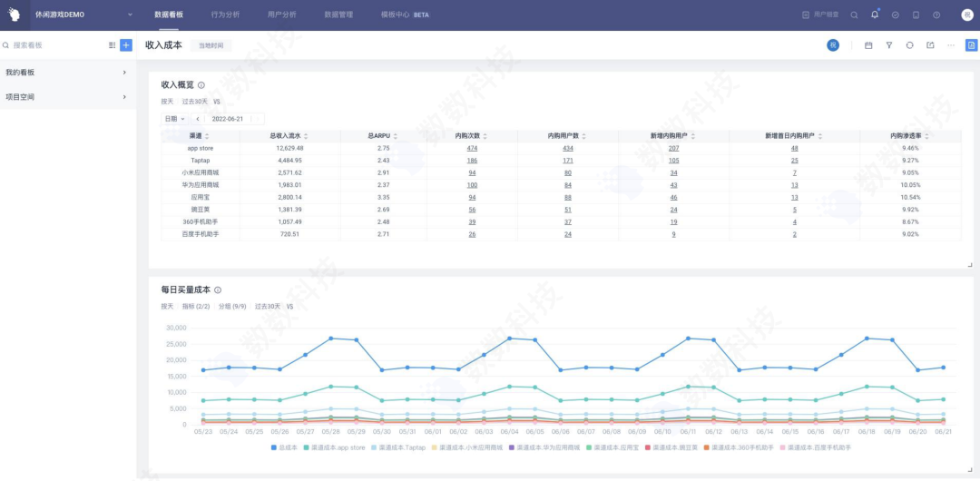Open Taptap 新增内购用户 value 105
Screen dimensions: 980x481
point(673,160)
